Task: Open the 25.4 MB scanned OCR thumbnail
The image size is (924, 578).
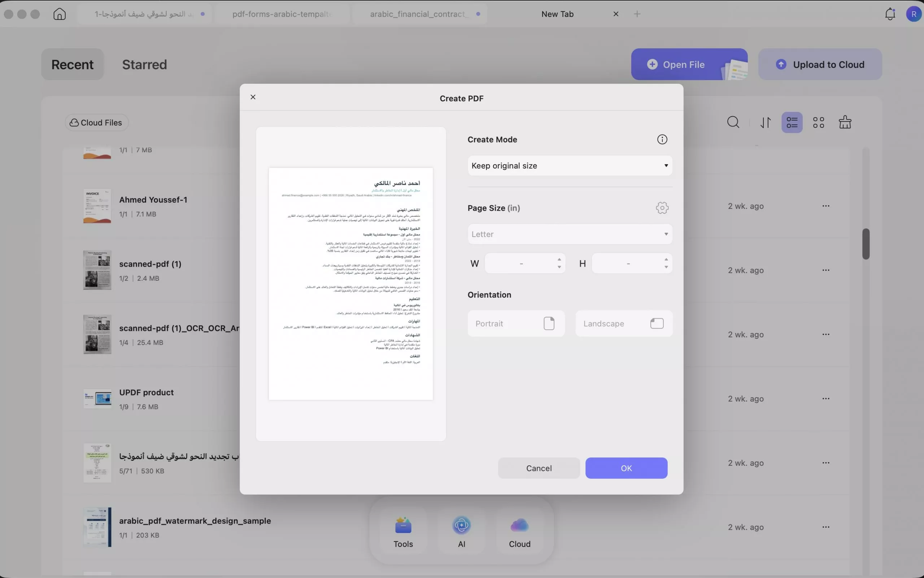Action: coord(97,334)
